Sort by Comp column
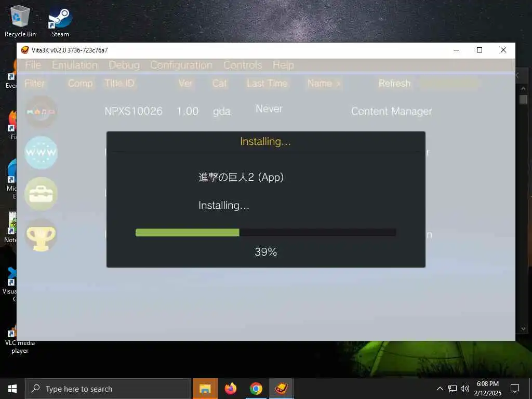The height and width of the screenshot is (399, 532). coord(80,84)
